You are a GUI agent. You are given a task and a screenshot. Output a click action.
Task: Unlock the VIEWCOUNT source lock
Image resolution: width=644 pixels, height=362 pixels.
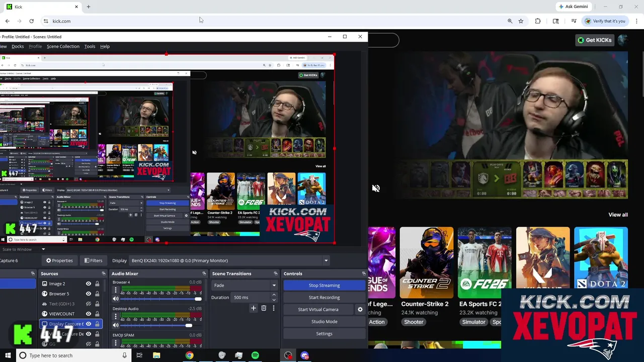point(97,314)
